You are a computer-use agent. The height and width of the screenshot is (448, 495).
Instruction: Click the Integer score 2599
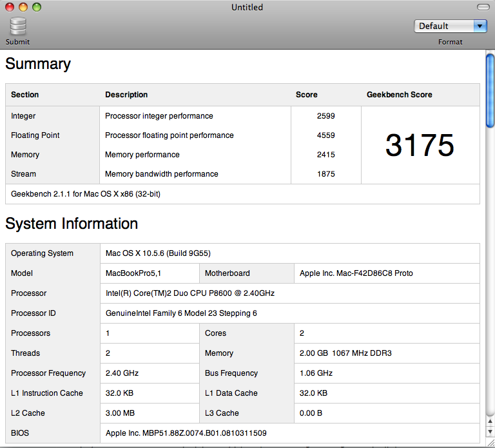coord(325,116)
